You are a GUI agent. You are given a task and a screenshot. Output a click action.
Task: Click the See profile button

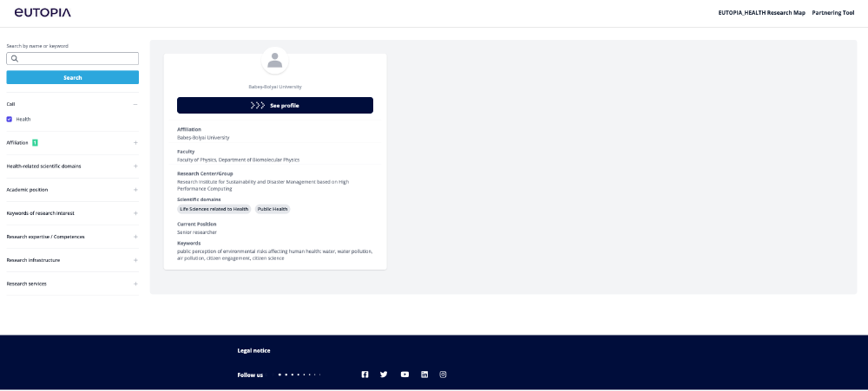(x=275, y=105)
